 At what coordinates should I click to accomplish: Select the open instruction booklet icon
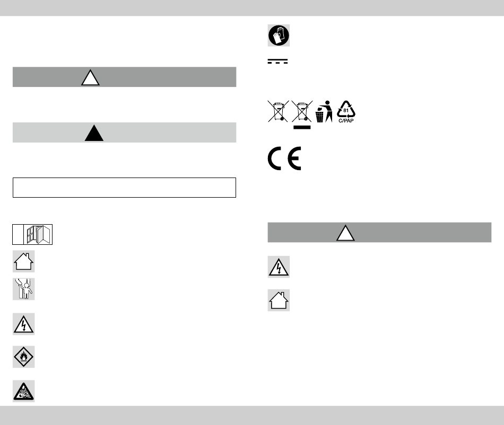(x=38, y=234)
